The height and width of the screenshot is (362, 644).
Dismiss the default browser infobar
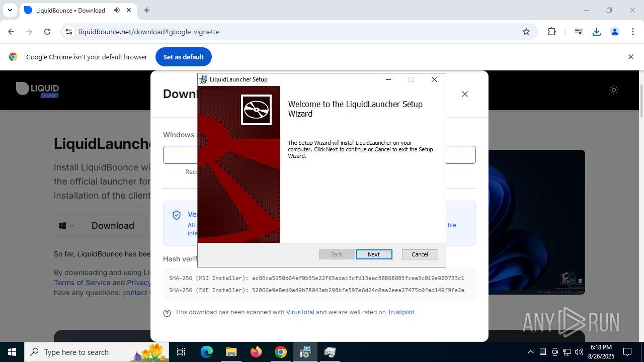pyautogui.click(x=630, y=57)
